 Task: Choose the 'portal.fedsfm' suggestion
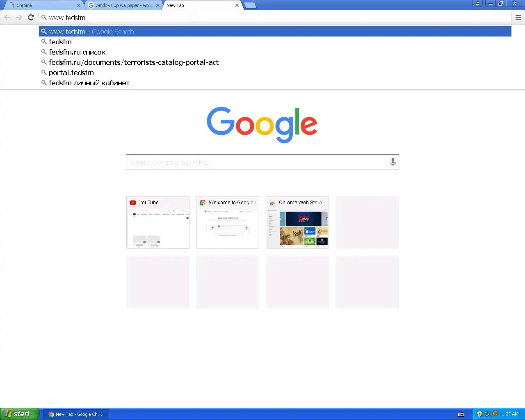[x=275, y=73]
